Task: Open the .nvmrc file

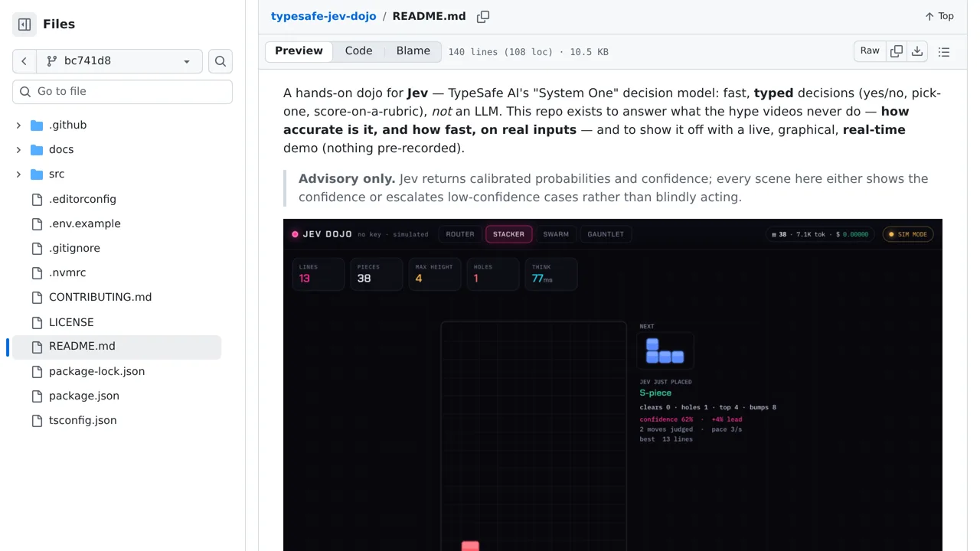Action: point(67,272)
